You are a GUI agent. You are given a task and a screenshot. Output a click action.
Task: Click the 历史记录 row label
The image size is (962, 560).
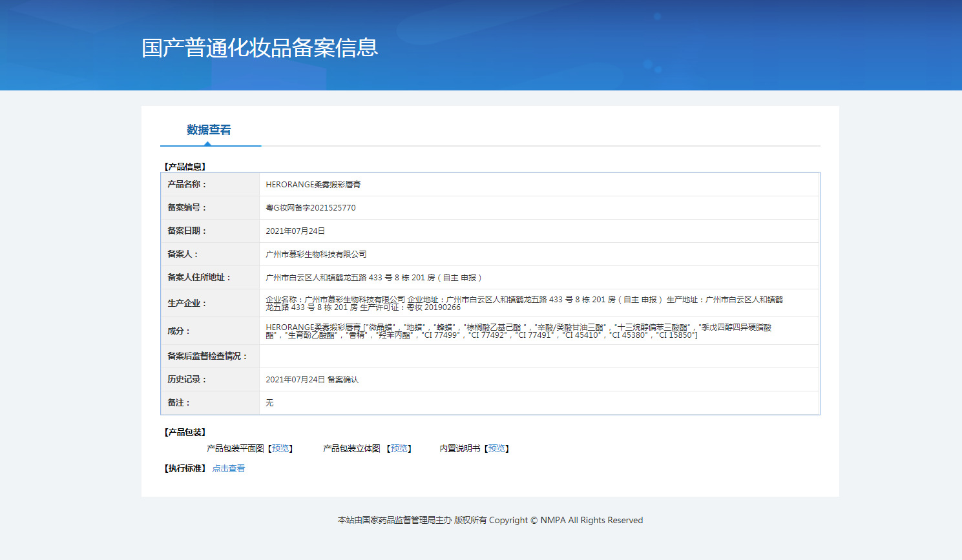pyautogui.click(x=187, y=380)
